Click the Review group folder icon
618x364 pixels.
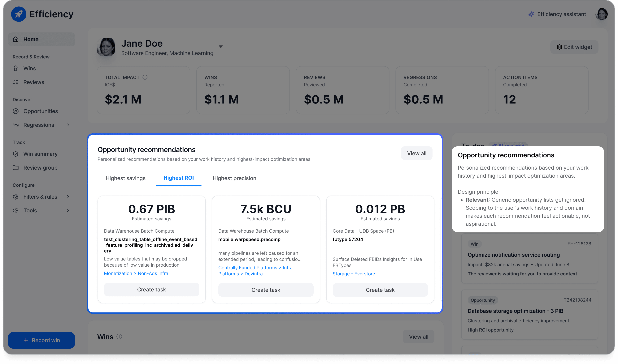[16, 168]
